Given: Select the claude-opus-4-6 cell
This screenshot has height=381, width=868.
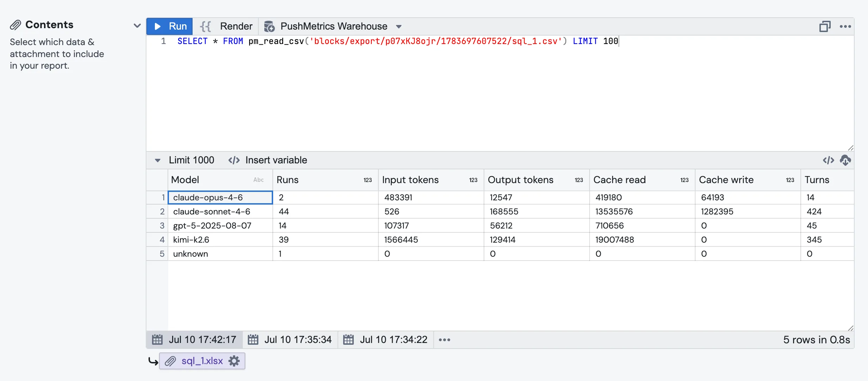Looking at the screenshot, I should click(x=220, y=198).
